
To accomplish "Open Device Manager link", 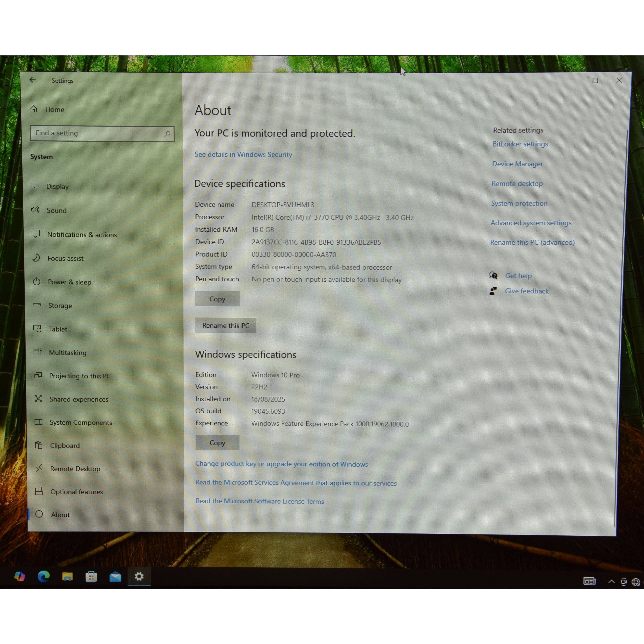I will (518, 164).
